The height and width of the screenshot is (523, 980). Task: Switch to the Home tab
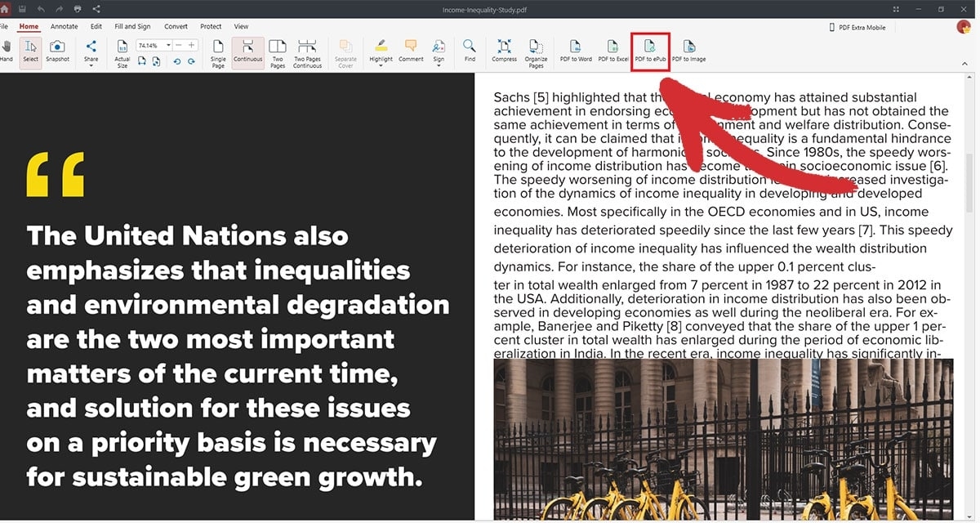click(29, 26)
